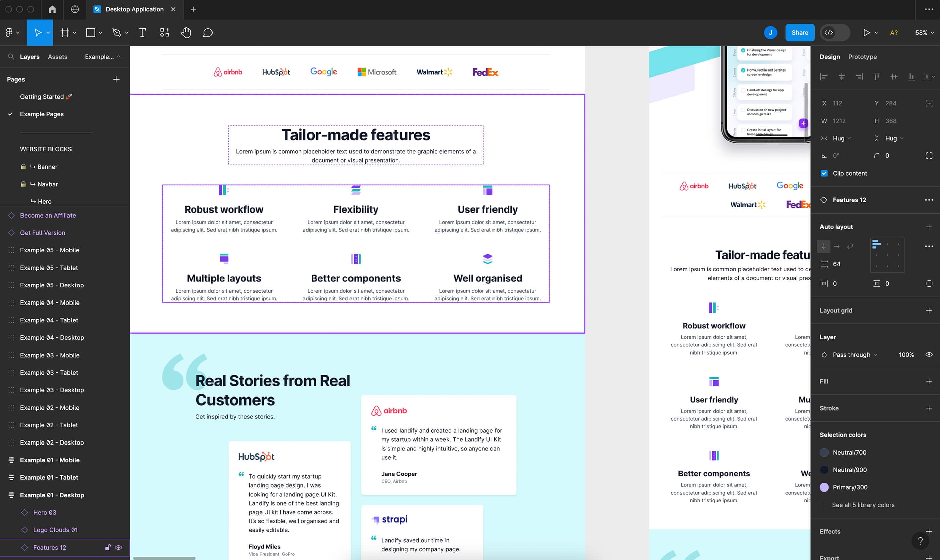
Task: Click the Present play icon
Action: coord(866,33)
